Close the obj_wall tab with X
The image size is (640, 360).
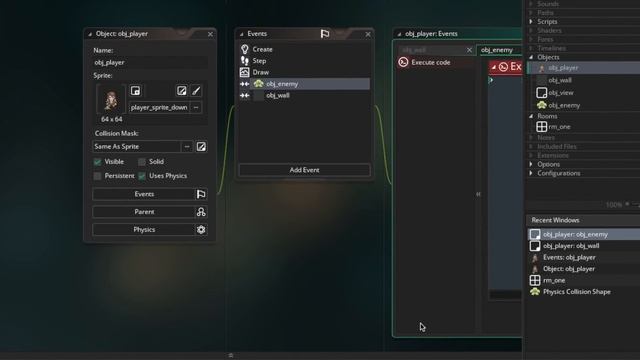pyautogui.click(x=469, y=50)
